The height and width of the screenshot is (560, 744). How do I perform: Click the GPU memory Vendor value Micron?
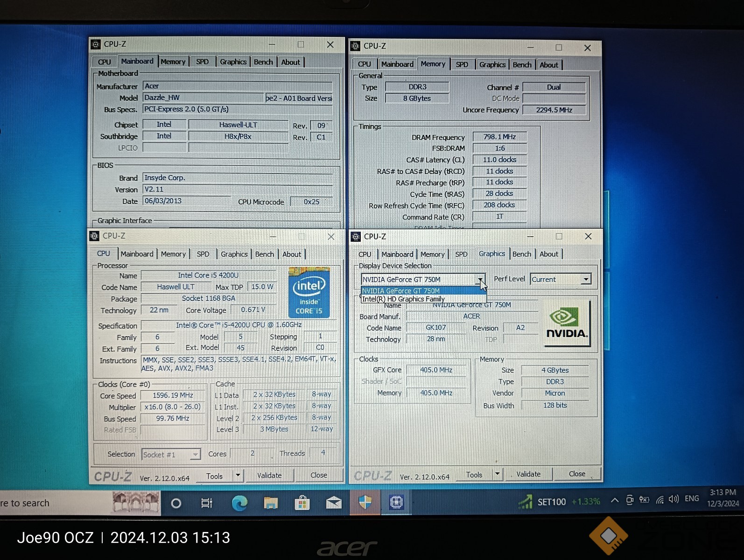tap(555, 393)
